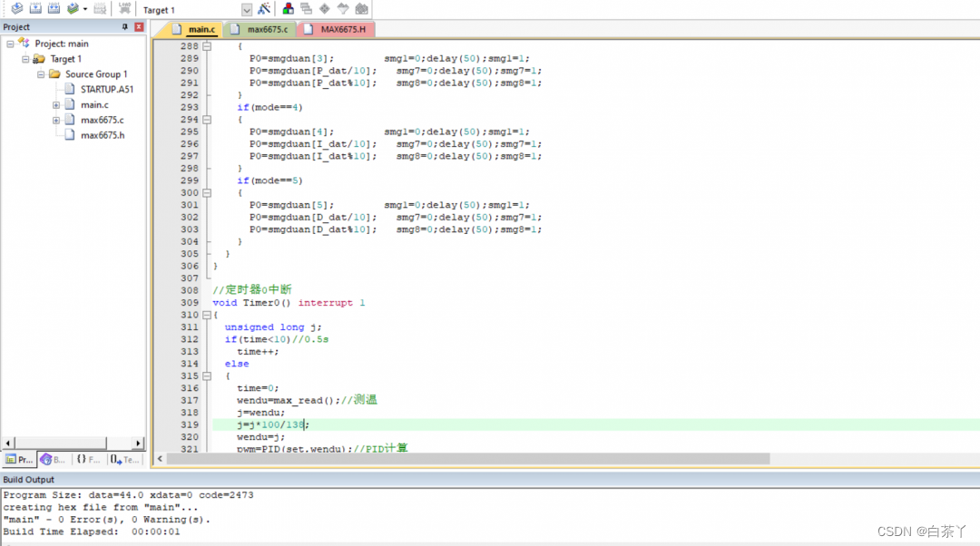Click the editor horizontal scrollbar left arrow
980x546 pixels.
click(x=162, y=459)
